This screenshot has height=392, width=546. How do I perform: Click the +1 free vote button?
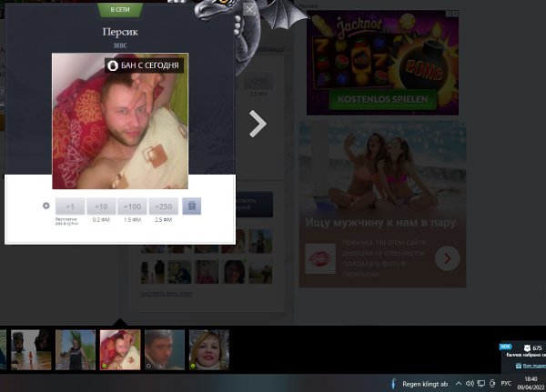tap(70, 206)
